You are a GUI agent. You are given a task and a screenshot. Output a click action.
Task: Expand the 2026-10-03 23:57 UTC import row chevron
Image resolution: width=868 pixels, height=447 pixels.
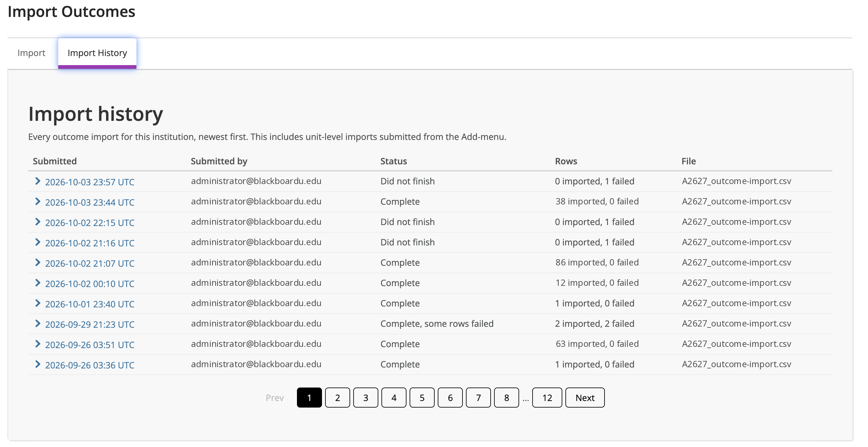(38, 181)
